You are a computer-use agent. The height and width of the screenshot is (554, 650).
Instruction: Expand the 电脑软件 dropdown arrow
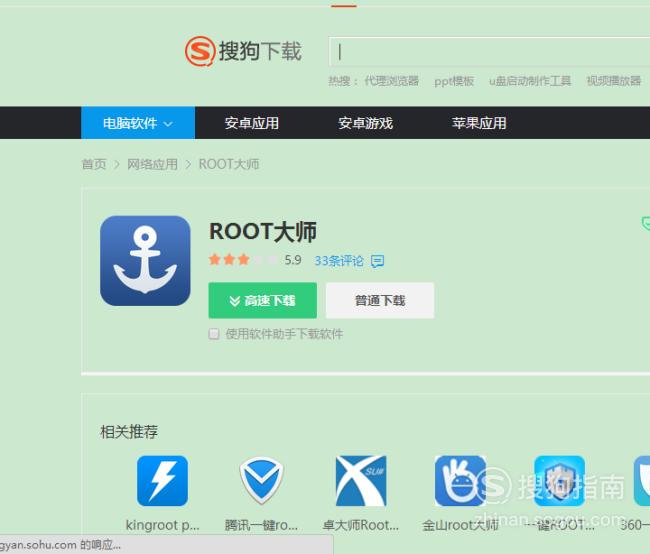tap(168, 124)
